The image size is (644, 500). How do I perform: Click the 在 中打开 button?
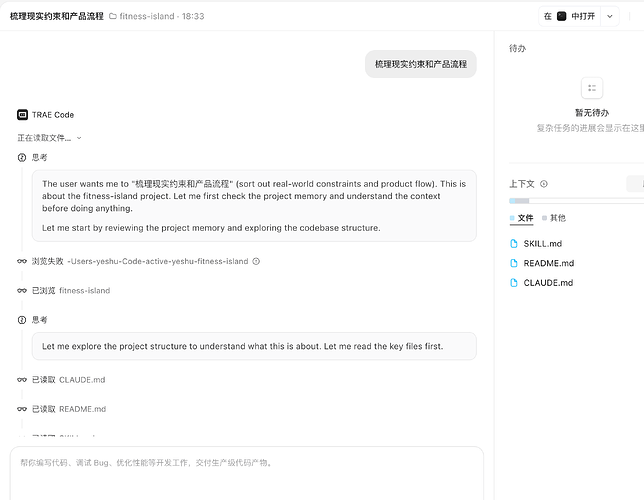pyautogui.click(x=569, y=16)
